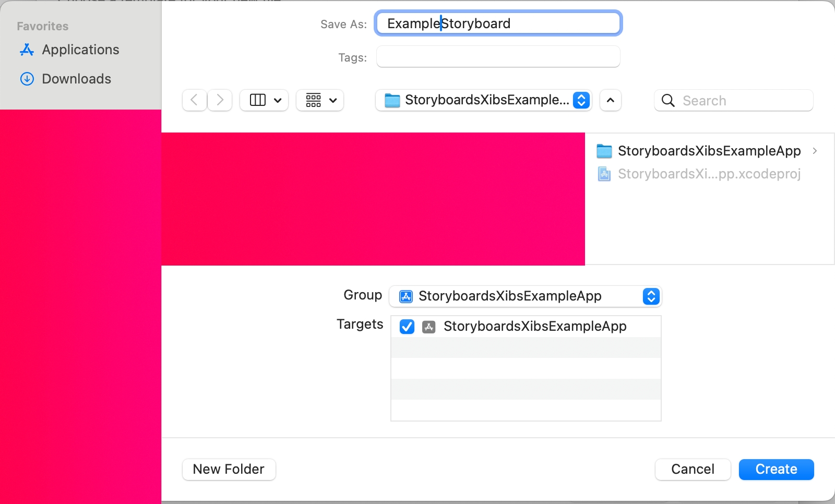The image size is (835, 504).
Task: Edit the name in the Save As field
Action: (497, 23)
